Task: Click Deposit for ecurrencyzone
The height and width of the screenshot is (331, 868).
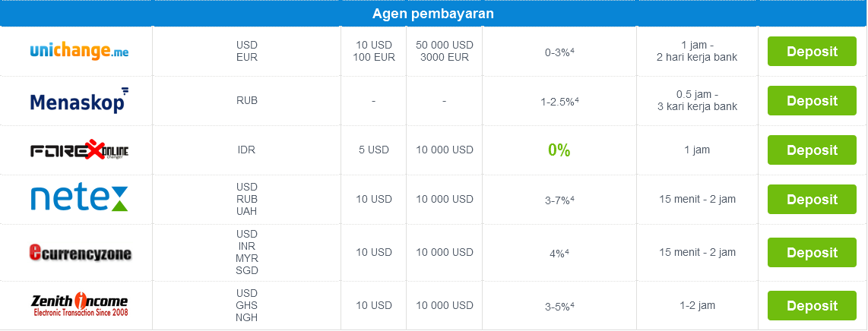Action: click(x=812, y=253)
